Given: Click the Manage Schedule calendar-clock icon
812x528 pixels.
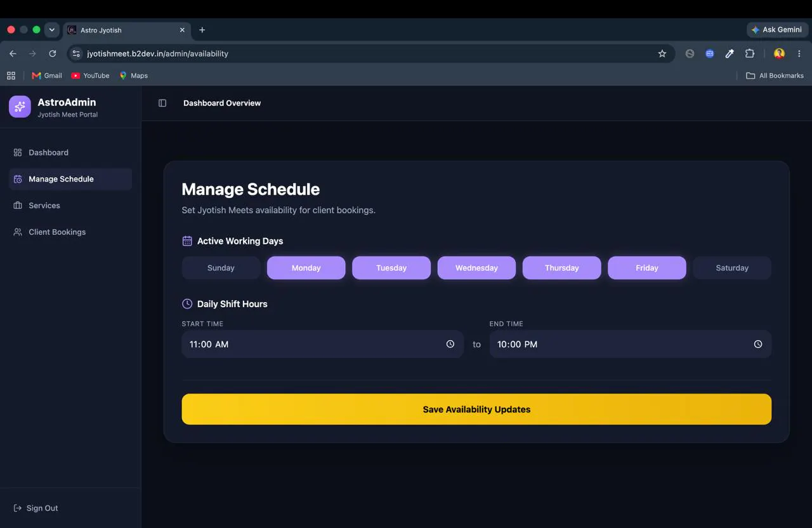Looking at the screenshot, I should 18,179.
